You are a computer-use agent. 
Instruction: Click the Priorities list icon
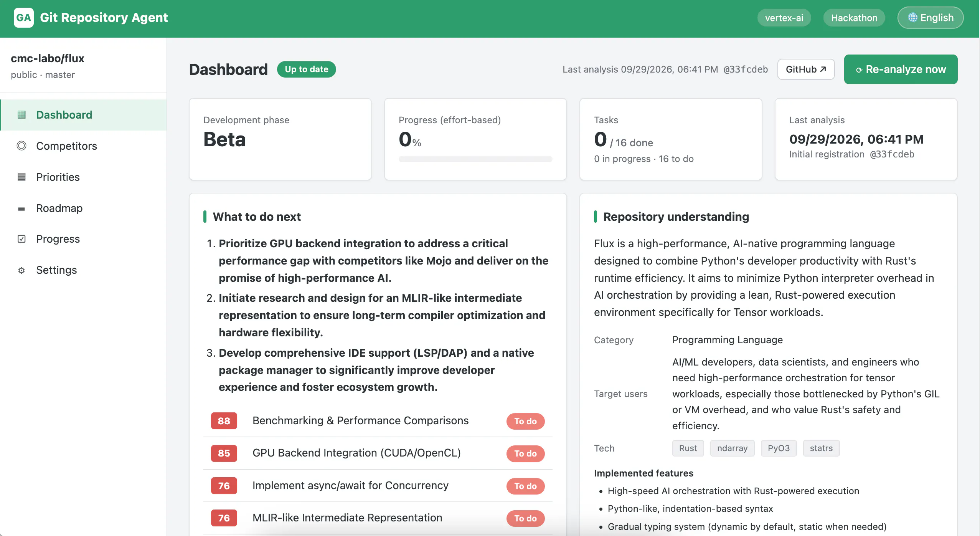click(21, 177)
